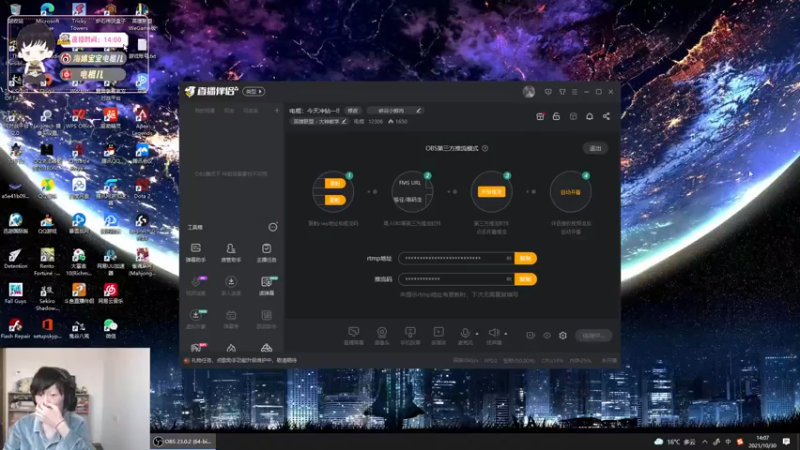Click the 推流码 masked input field

[x=456, y=279]
